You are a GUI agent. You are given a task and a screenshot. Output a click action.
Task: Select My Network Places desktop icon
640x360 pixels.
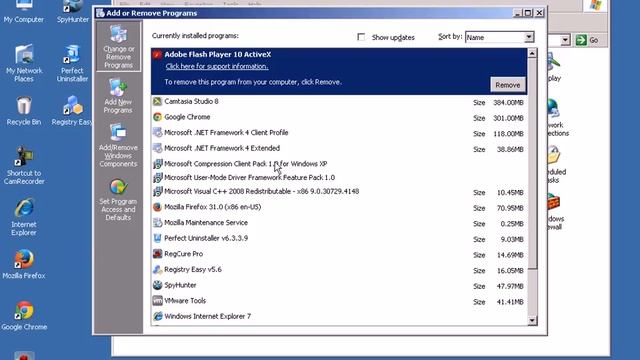coord(24,63)
